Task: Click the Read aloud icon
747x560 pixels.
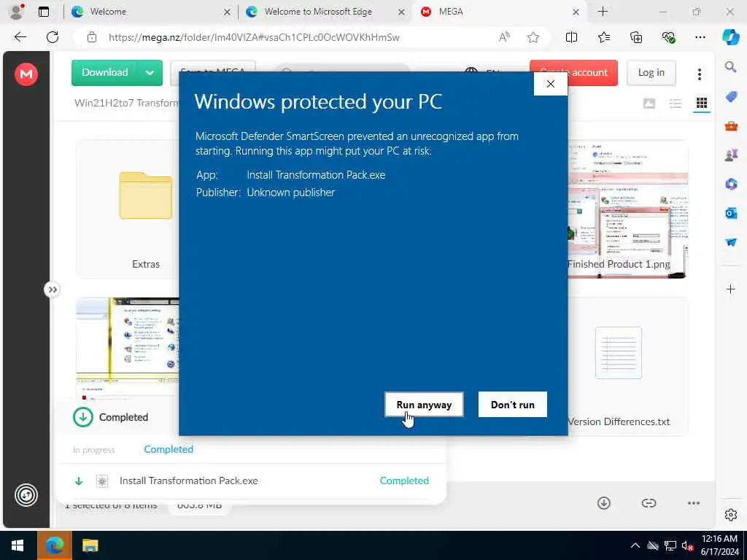Action: [x=504, y=37]
